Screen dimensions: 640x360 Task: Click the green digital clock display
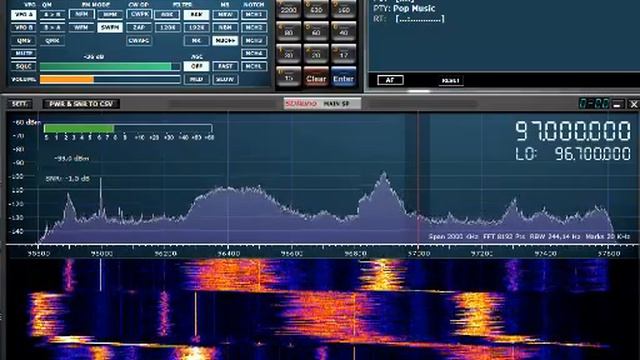(x=594, y=104)
